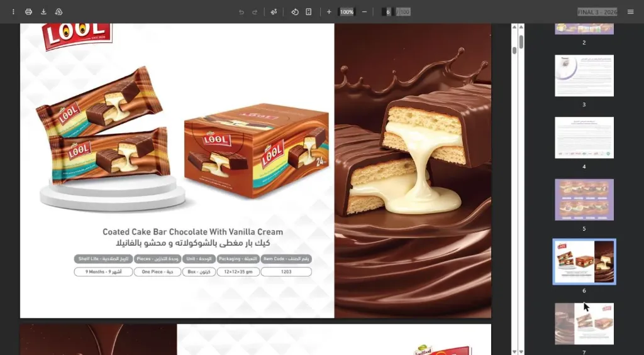Click the print icon
644x355 pixels.
(x=28, y=12)
